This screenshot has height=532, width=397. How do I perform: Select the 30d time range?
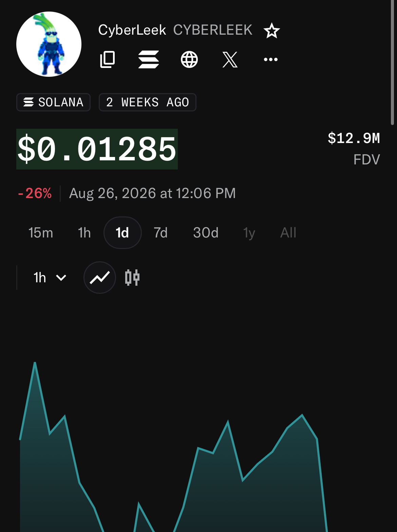pyautogui.click(x=206, y=233)
